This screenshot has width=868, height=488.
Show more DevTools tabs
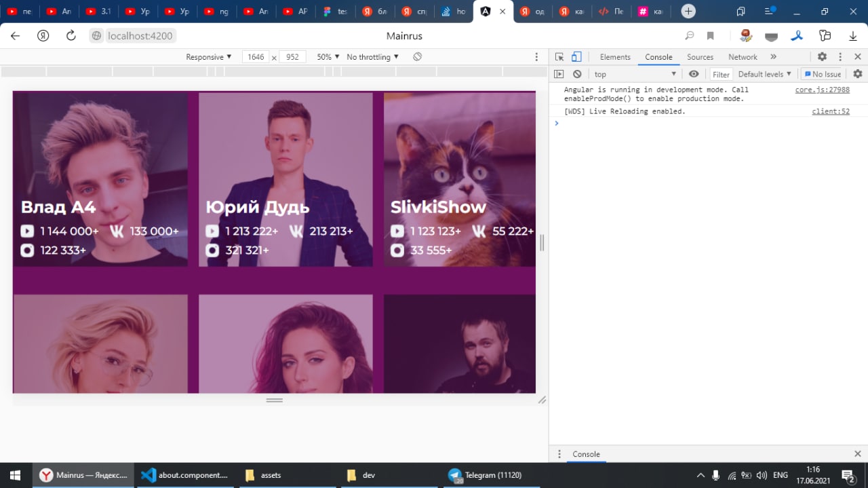point(773,57)
